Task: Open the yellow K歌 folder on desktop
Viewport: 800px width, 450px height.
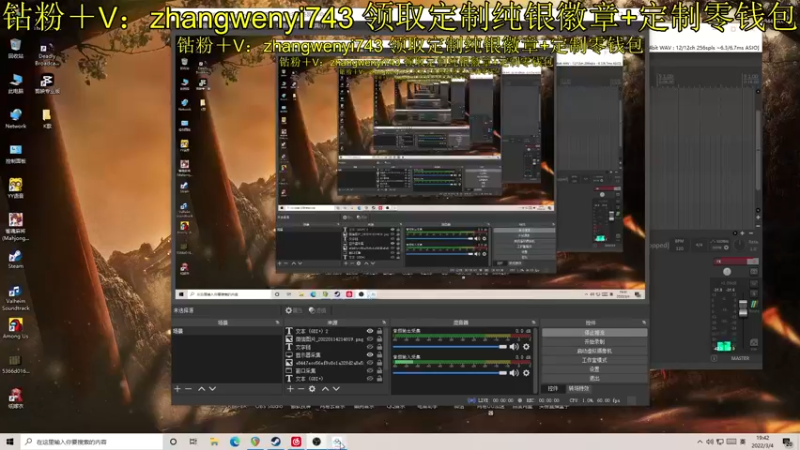Action: point(46,118)
